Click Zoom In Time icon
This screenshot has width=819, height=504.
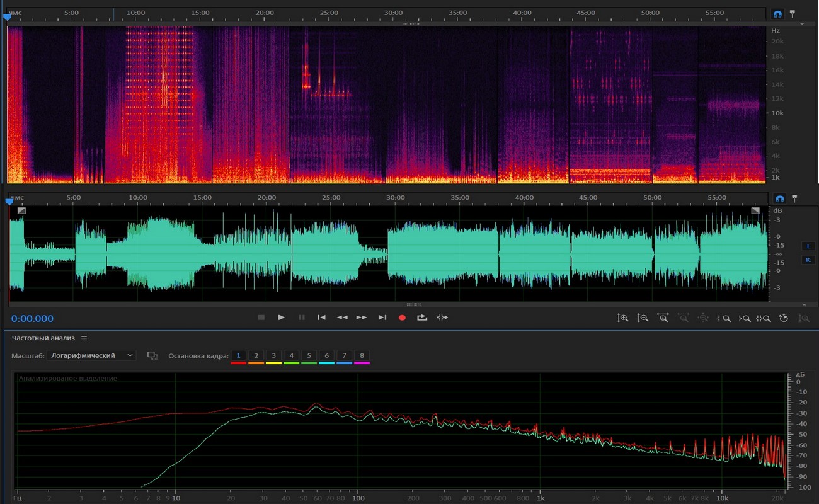tap(663, 318)
